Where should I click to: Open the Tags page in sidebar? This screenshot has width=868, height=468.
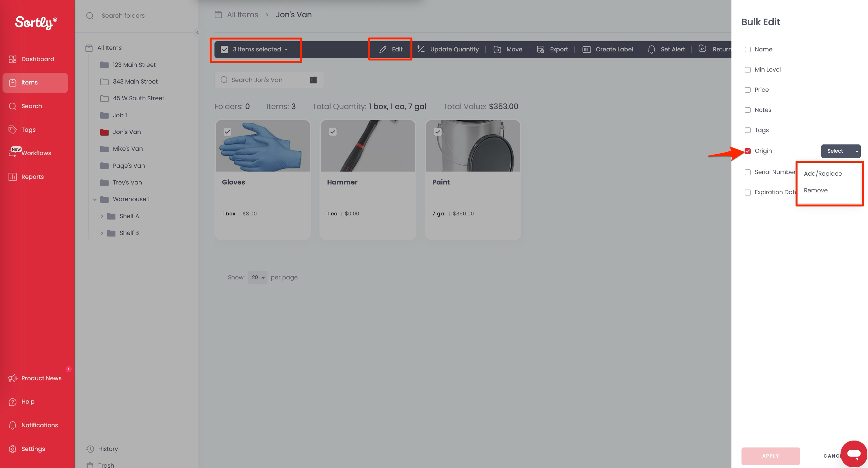[28, 130]
